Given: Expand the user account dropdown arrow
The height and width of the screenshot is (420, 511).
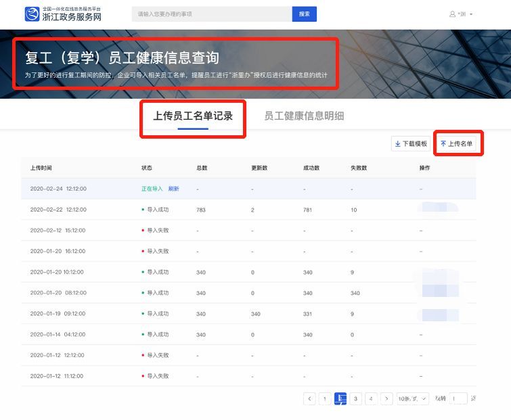Looking at the screenshot, I should click(471, 14).
